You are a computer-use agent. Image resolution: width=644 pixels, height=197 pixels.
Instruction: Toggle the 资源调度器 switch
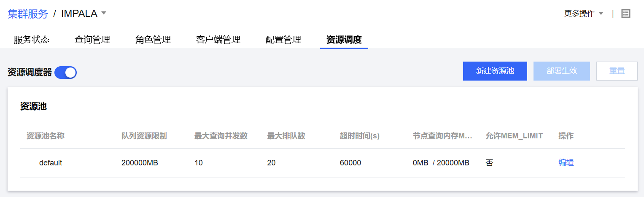pyautogui.click(x=65, y=73)
